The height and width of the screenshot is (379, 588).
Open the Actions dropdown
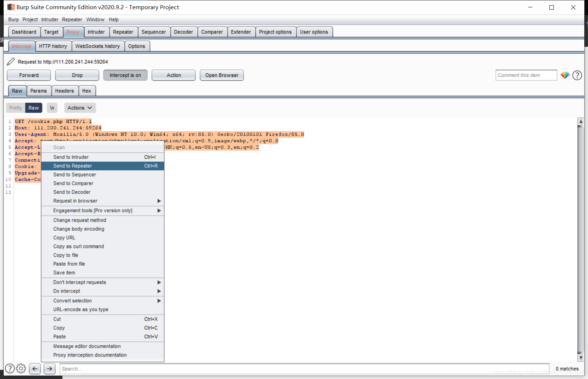coord(80,108)
